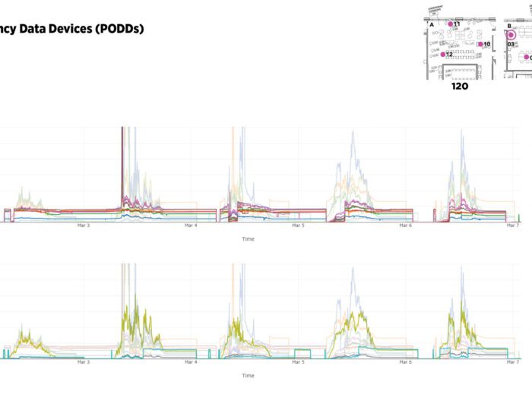This screenshot has height=410, width=532.
Task: Click Mar 5 tick on bottom chart
Action: coord(298,362)
